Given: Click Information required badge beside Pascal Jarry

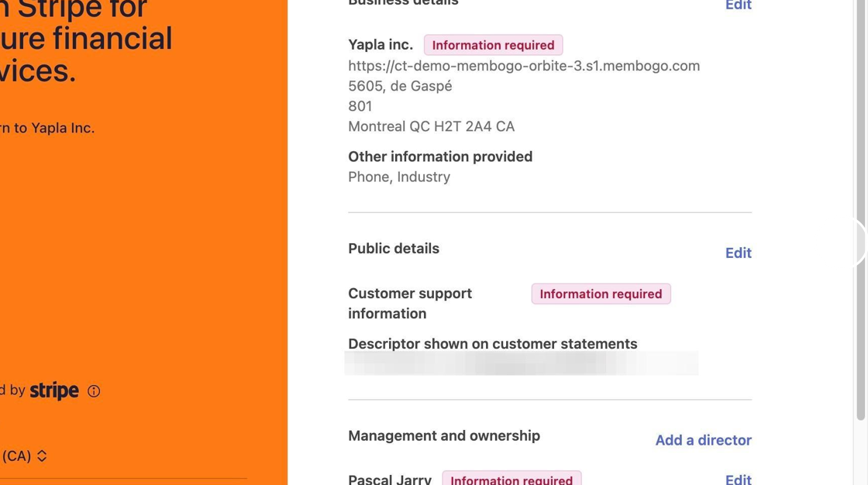Looking at the screenshot, I should (511, 479).
